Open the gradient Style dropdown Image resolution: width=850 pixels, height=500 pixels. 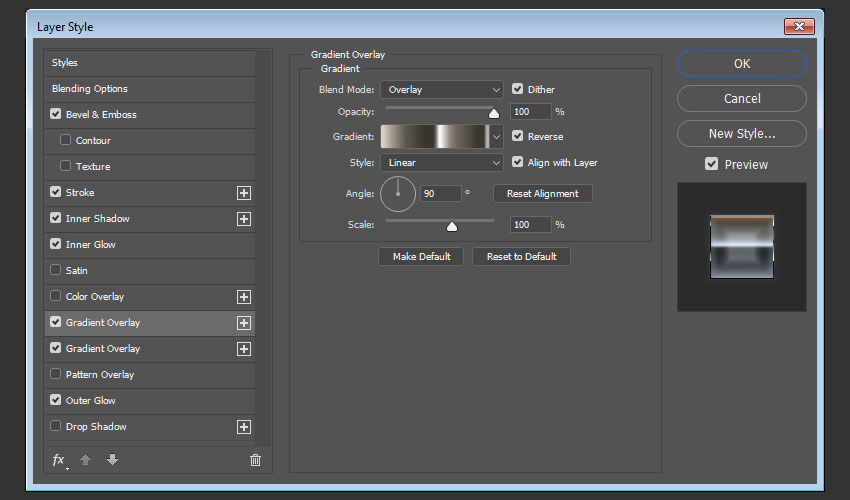tap(441, 163)
